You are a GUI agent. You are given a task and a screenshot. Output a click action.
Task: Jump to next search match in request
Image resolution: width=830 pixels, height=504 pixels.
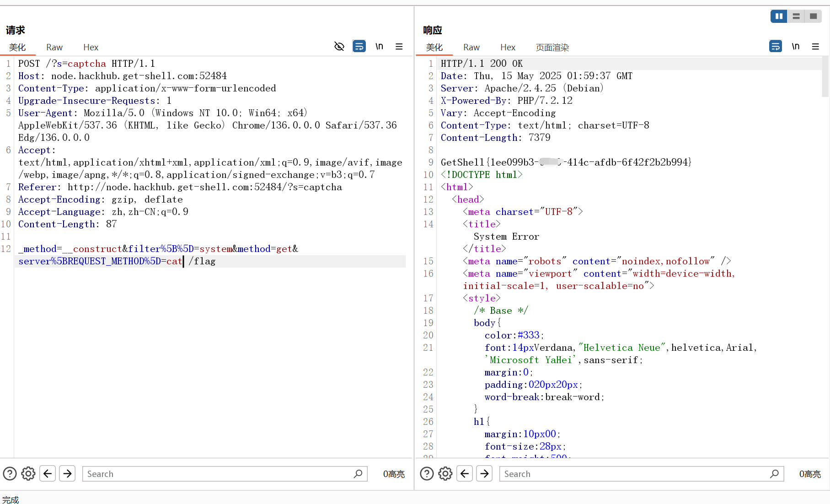(67, 473)
